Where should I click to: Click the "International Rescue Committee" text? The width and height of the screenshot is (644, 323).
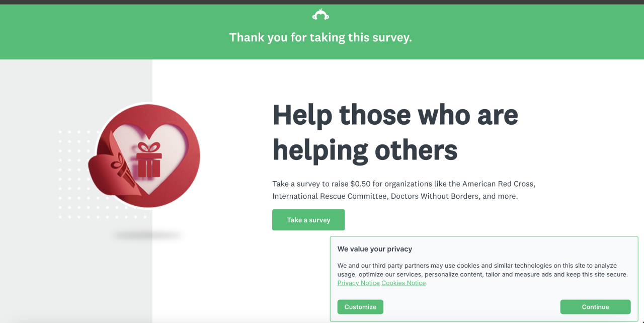pos(329,196)
